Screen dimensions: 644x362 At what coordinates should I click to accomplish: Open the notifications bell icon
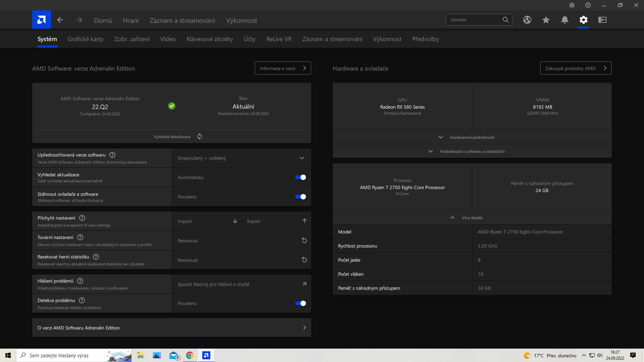click(565, 20)
